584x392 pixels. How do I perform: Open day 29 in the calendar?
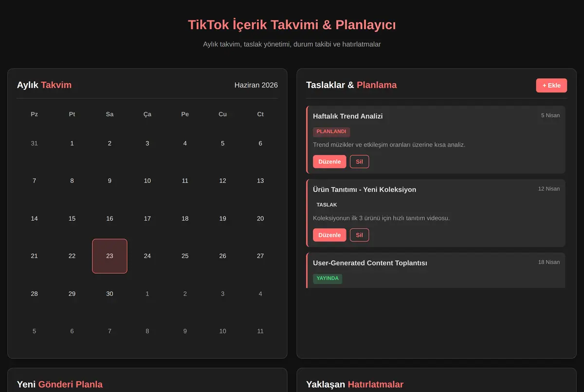[x=72, y=294]
